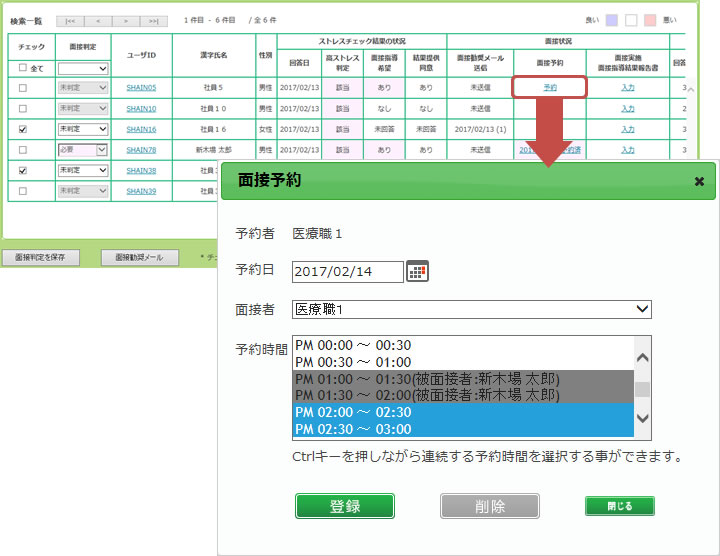Open the 必要 dropdown for SHAIN78
Screen dimensions: 720x556
(83, 150)
